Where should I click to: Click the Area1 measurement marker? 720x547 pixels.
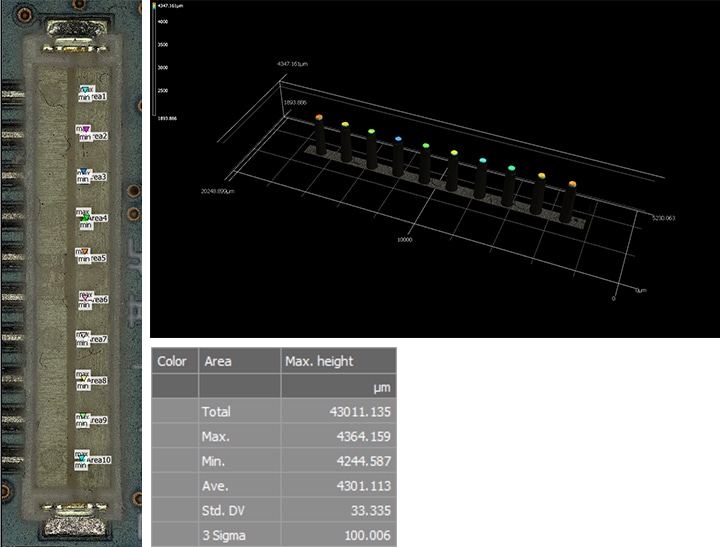86,91
